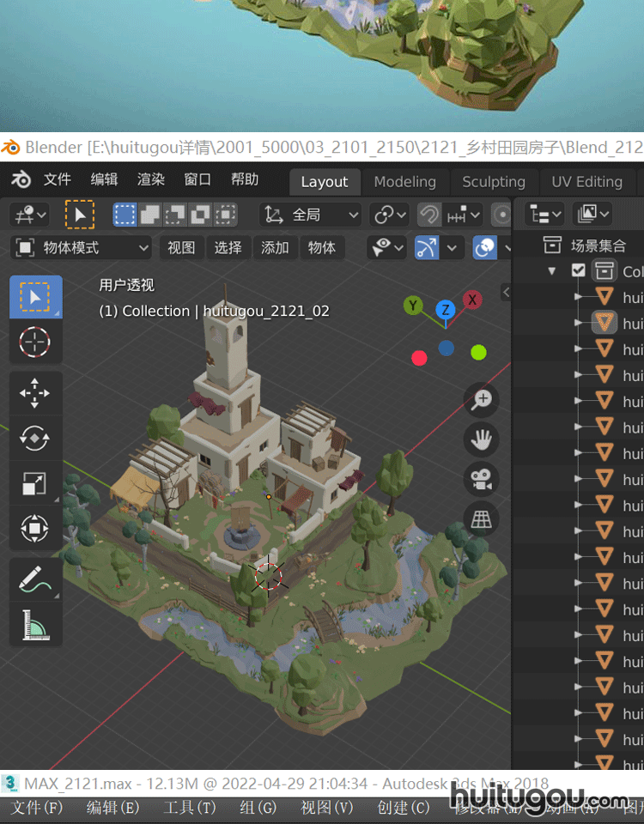Select the Annotate pencil tool

34,579
